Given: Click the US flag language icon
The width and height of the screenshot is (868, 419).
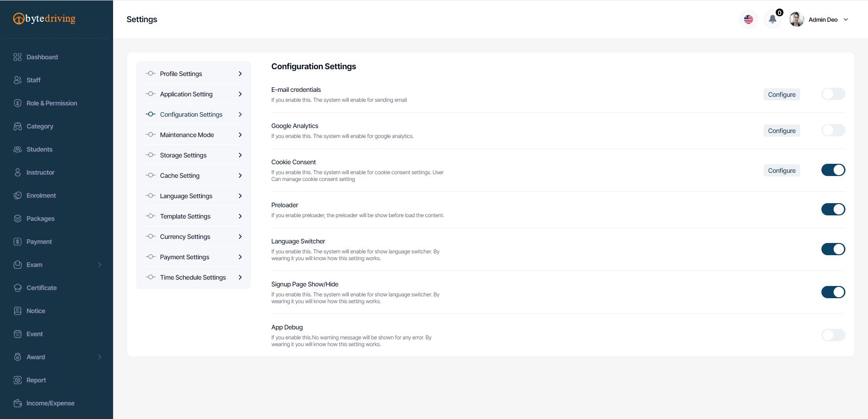Looking at the screenshot, I should tap(749, 19).
